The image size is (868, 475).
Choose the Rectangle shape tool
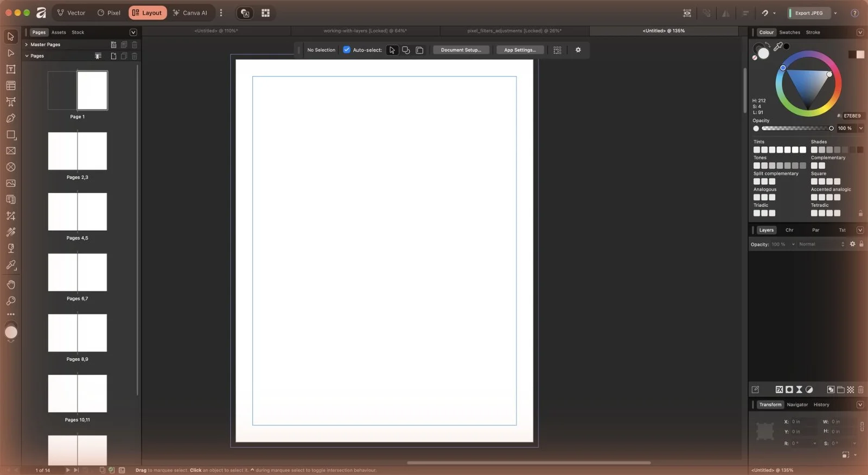11,135
